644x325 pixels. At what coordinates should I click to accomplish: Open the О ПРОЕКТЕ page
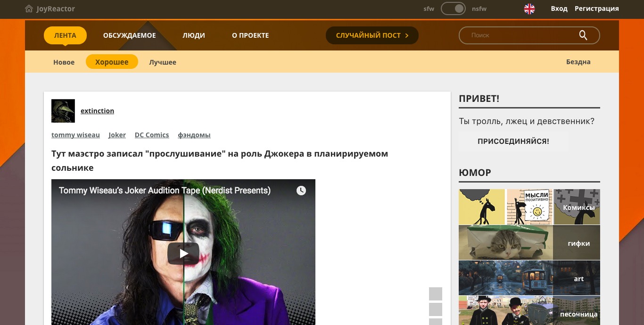[250, 35]
